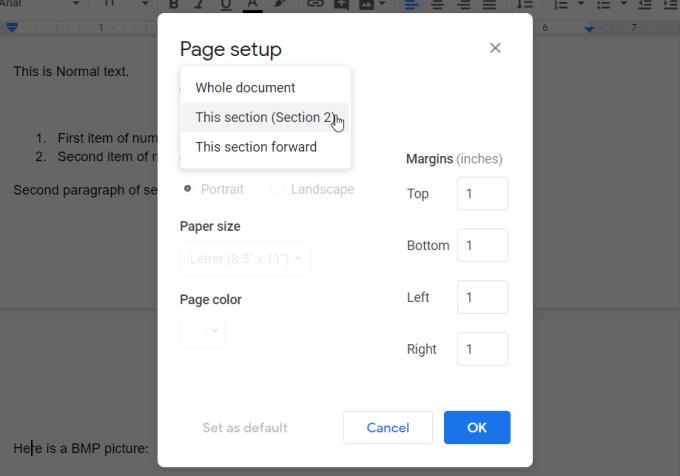This screenshot has height=476, width=680.
Task: Choose "Whole document" from the list
Action: point(245,88)
